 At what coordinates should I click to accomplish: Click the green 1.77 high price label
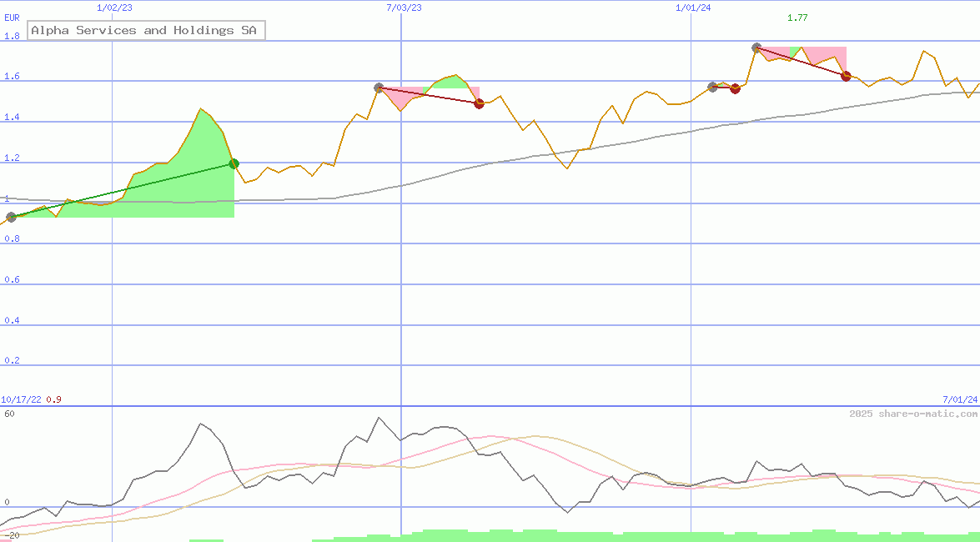797,18
